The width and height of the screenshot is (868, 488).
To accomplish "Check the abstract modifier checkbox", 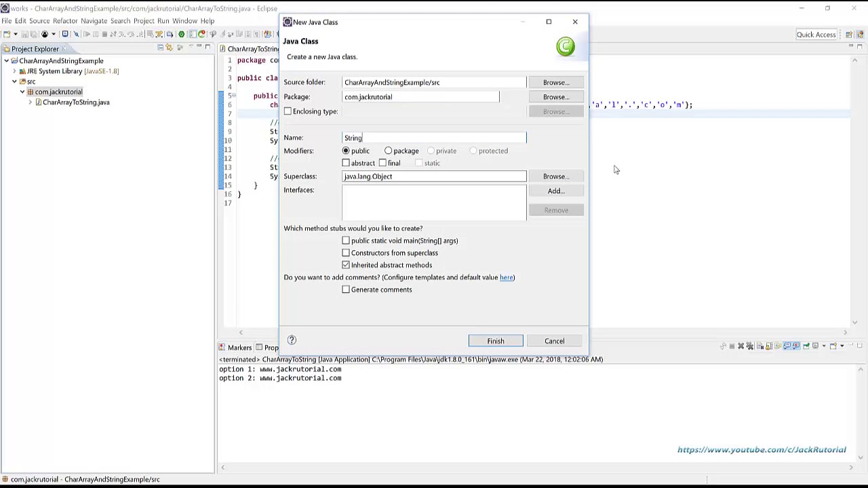I will [346, 163].
